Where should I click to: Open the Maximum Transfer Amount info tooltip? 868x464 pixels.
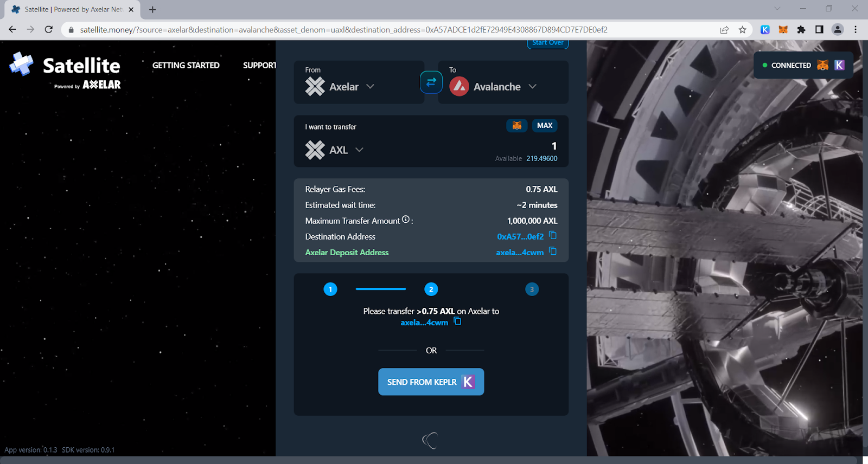(x=406, y=220)
